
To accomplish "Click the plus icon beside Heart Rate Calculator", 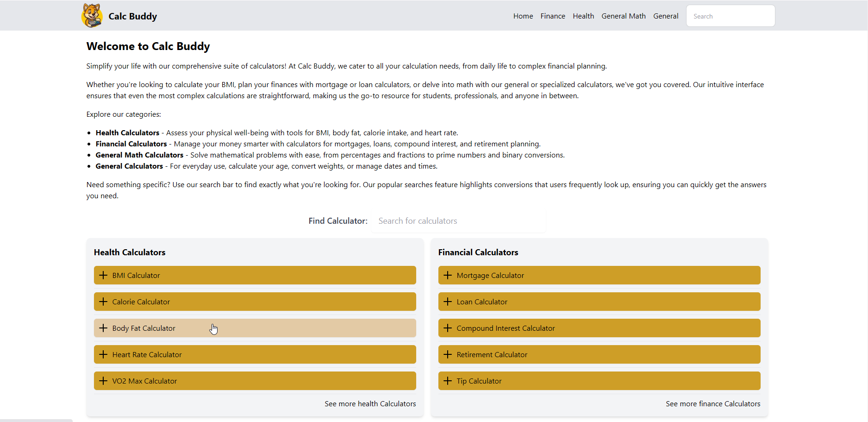I will 103,354.
